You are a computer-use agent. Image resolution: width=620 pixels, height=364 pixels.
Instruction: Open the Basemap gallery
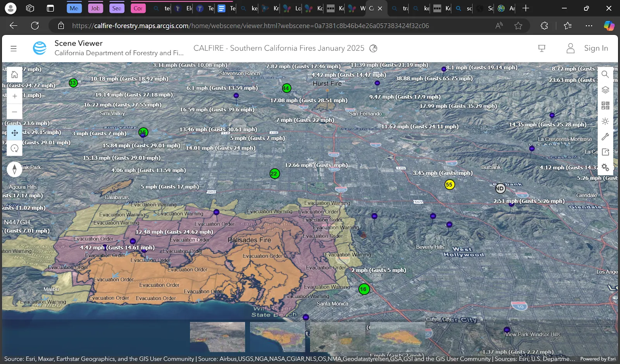click(x=605, y=106)
